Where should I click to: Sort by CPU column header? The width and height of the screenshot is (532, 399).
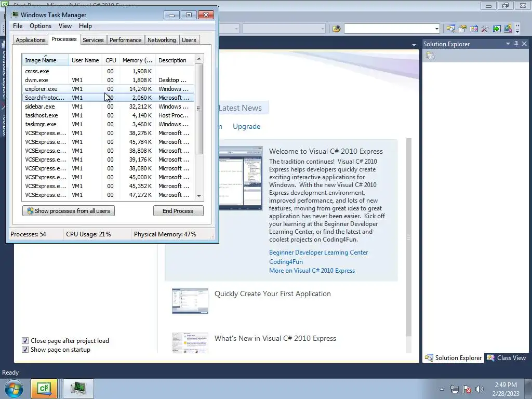click(x=111, y=60)
